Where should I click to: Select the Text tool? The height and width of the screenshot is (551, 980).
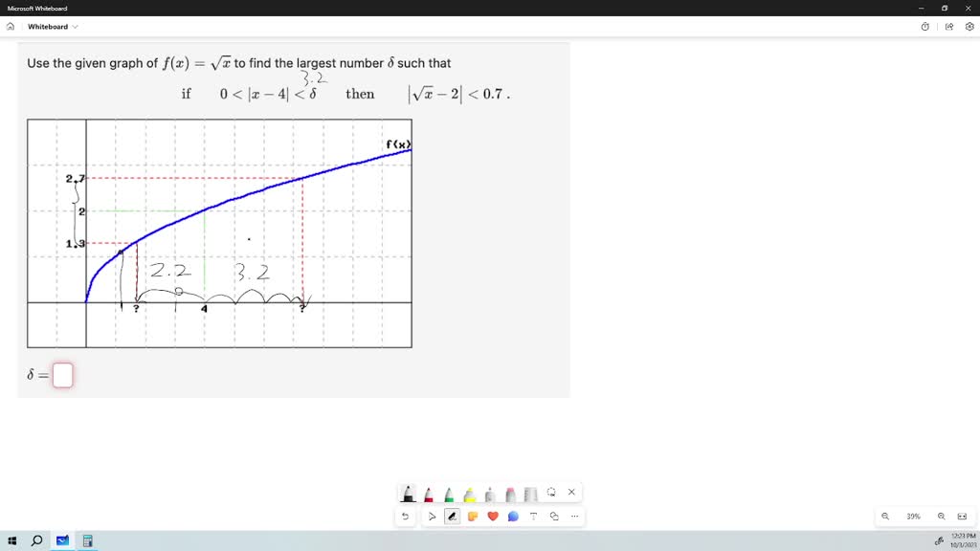pyautogui.click(x=533, y=516)
